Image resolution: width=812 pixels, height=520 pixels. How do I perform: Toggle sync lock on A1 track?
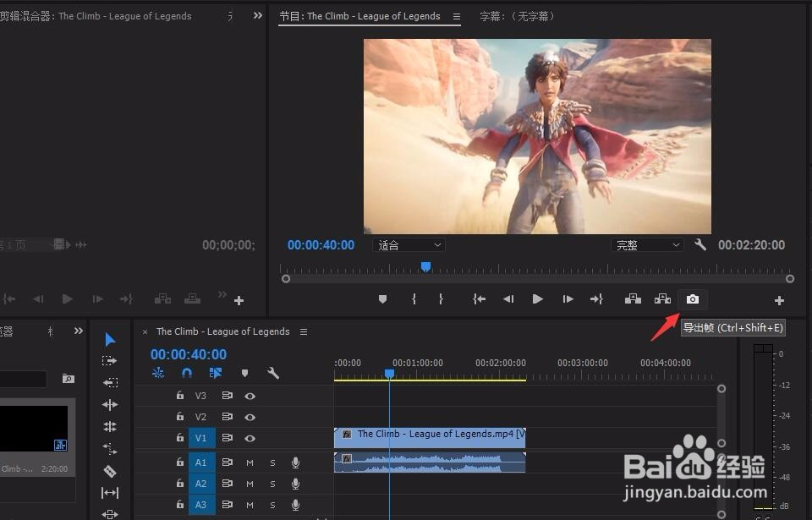tap(227, 462)
